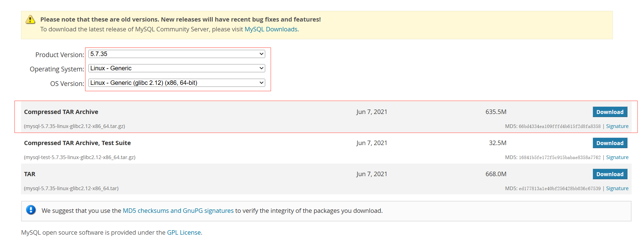
Task: Click the blue exclamation info icon
Action: [31, 210]
